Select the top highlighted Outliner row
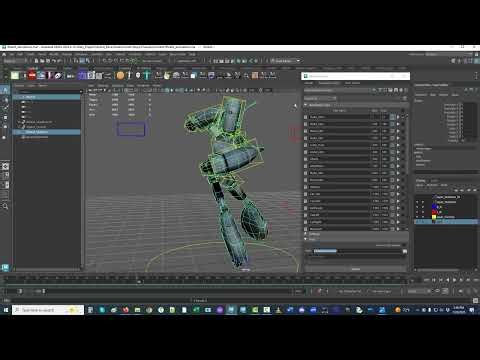Screen dimensions: 480x360 47,97
